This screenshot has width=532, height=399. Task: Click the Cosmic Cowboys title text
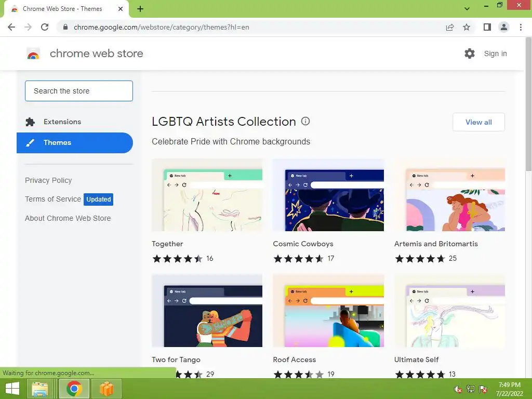[303, 244]
